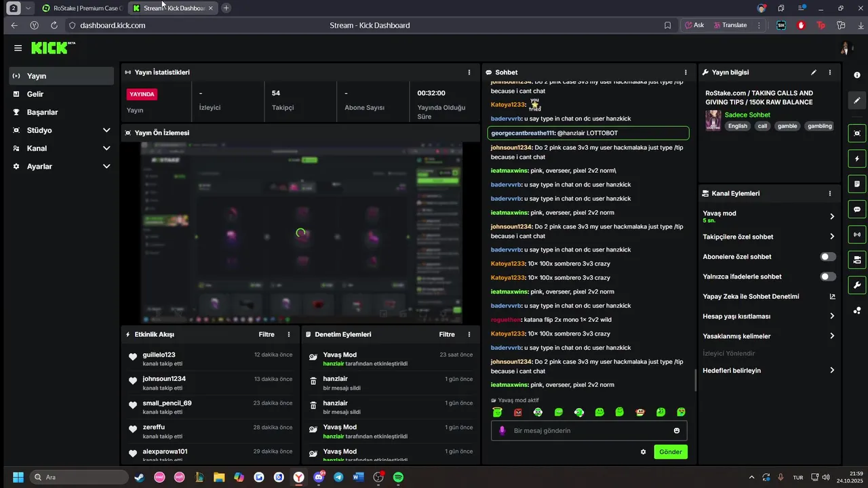The height and width of the screenshot is (488, 868).
Task: Toggle Yalnızca ifadelerle sohbet switch
Action: [828, 277]
